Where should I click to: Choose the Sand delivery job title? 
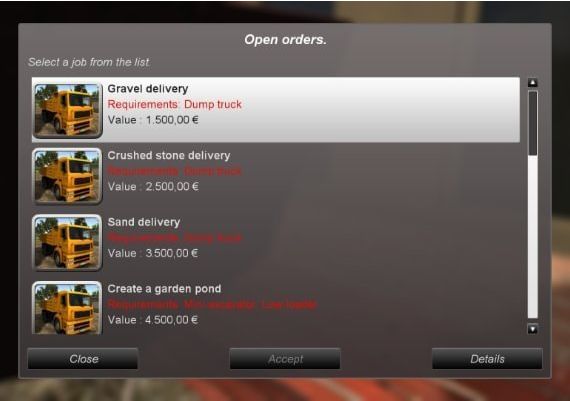tap(144, 222)
